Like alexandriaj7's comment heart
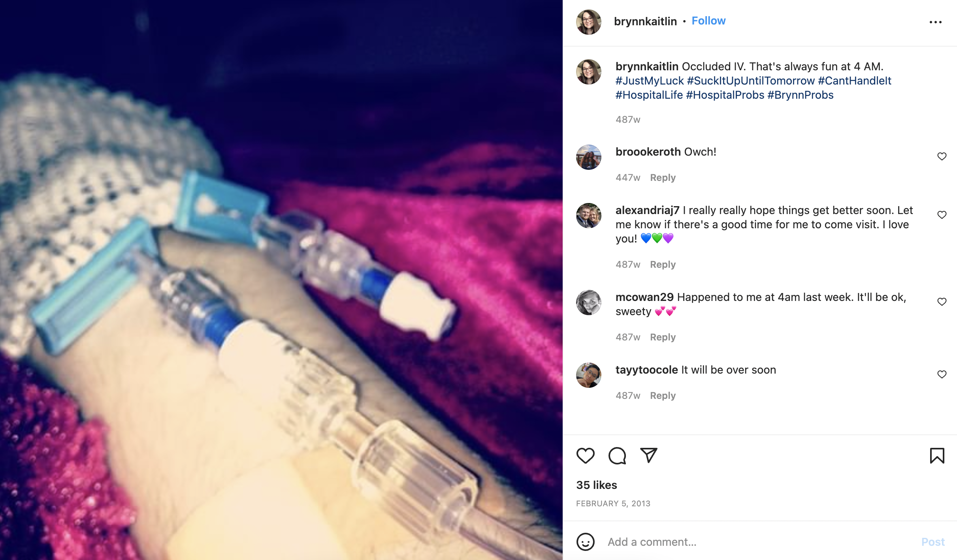 tap(942, 215)
